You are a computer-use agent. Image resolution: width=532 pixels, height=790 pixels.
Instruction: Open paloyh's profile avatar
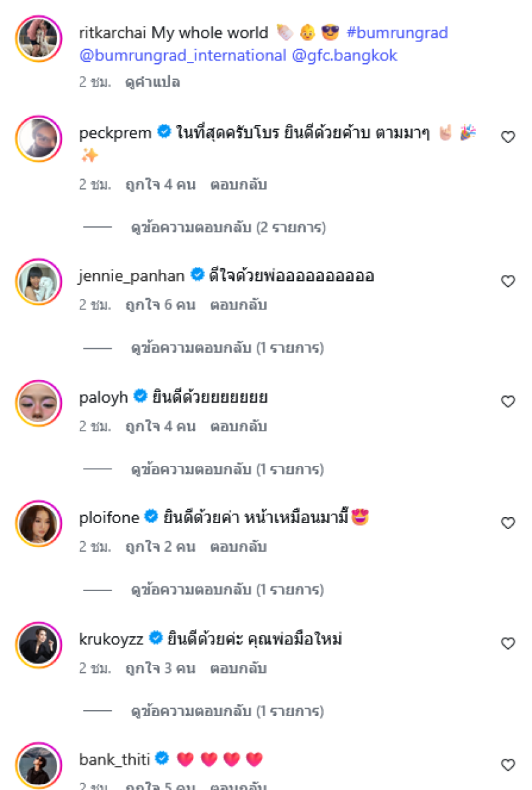39,403
